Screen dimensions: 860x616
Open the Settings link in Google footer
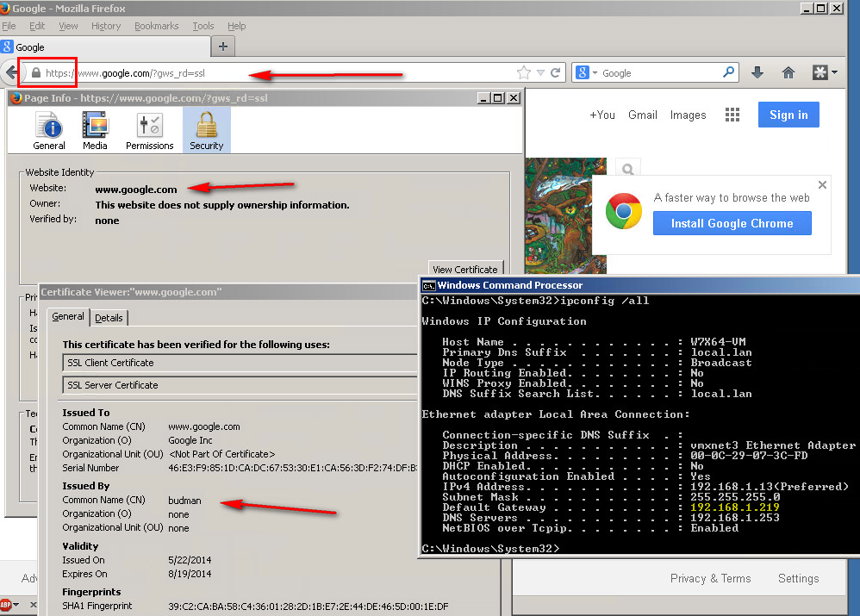pyautogui.click(x=798, y=578)
